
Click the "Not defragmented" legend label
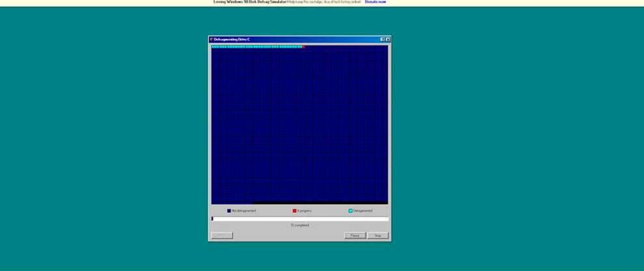pyautogui.click(x=244, y=211)
